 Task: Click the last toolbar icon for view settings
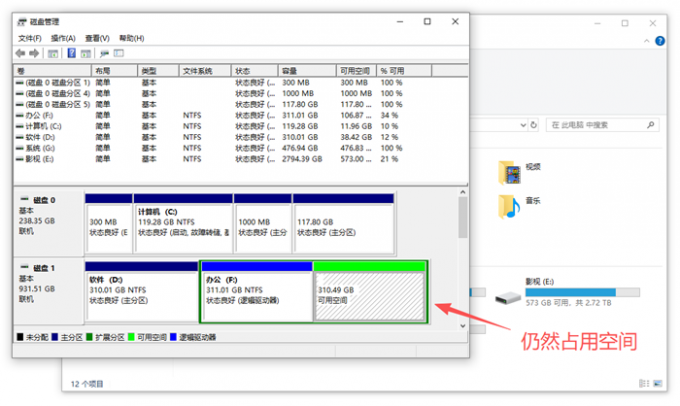click(119, 53)
